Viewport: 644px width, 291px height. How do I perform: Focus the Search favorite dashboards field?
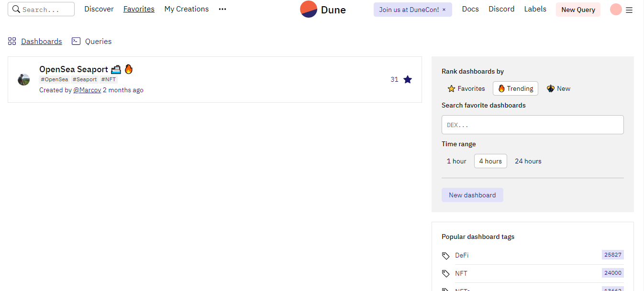533,125
